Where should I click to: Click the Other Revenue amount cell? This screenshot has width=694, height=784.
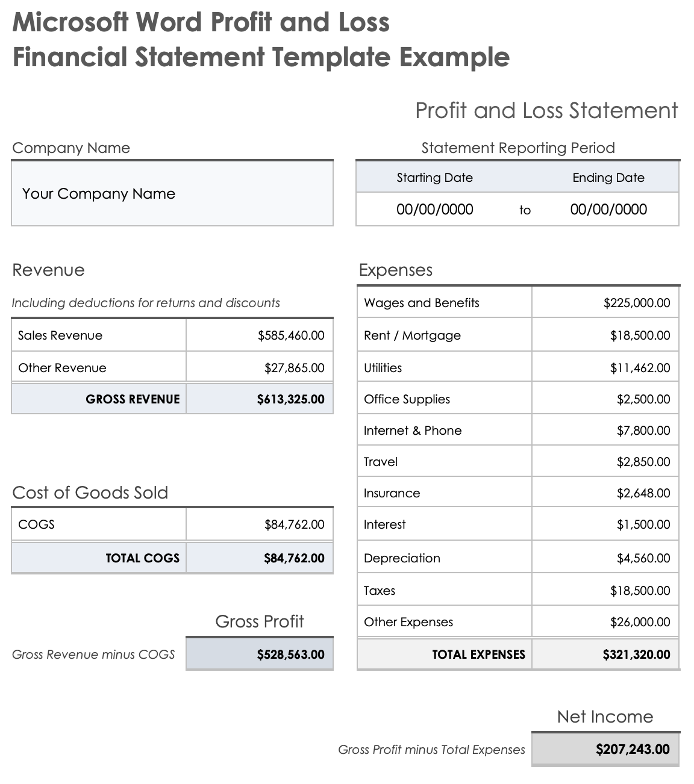(294, 368)
